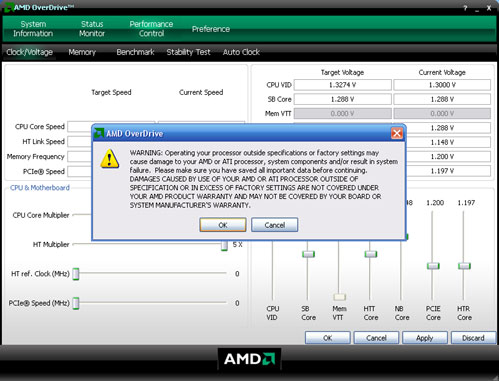499x381 pixels.
Task: Click the SB Core target voltage field
Action: click(x=342, y=99)
